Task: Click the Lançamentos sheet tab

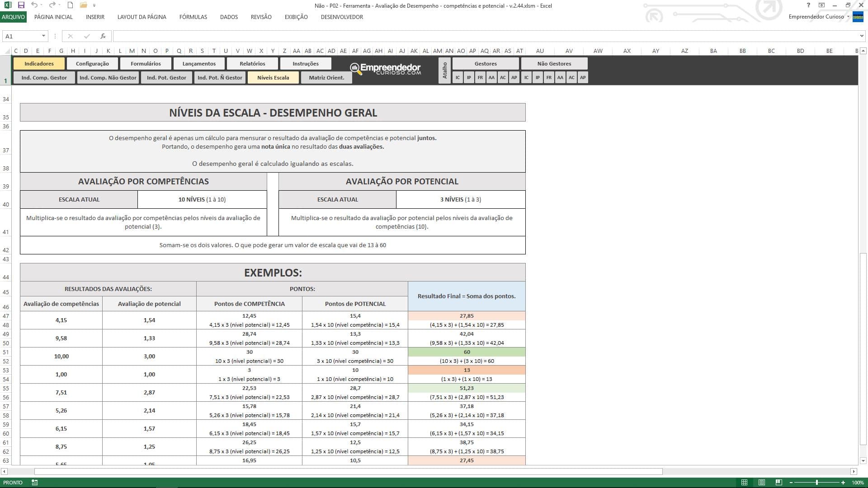Action: (199, 63)
